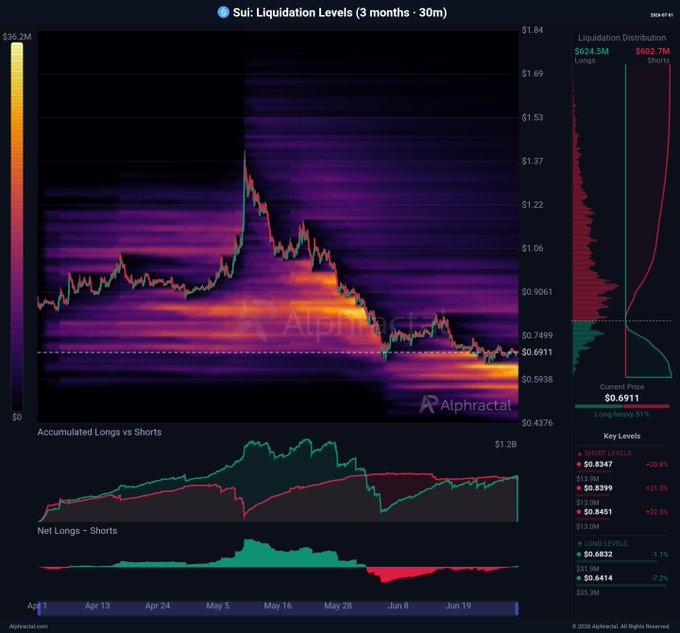Click the long/short ratio bar under Current Price
Image resolution: width=680 pixels, height=633 pixels.
[x=622, y=406]
